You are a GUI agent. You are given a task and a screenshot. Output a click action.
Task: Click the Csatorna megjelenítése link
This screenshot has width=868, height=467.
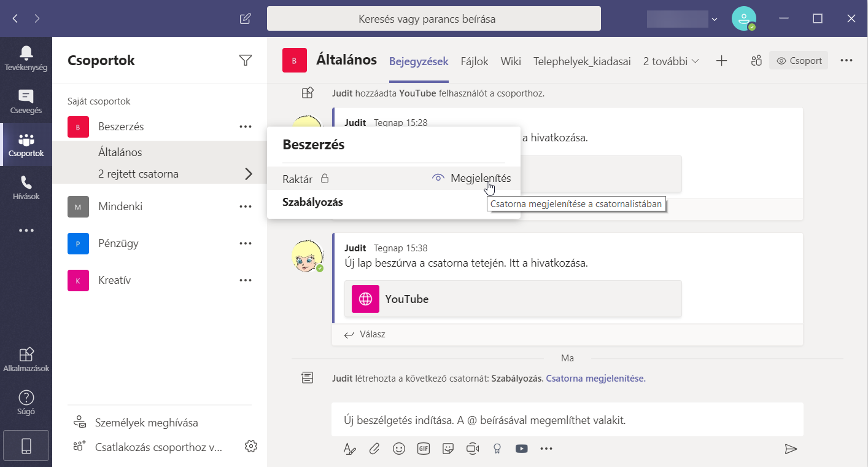(595, 379)
